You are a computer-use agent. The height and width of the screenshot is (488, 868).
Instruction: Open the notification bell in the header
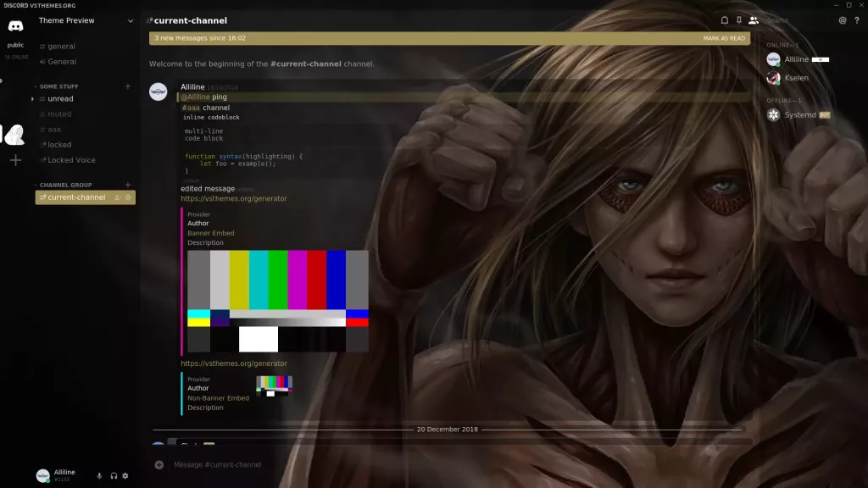pyautogui.click(x=725, y=20)
